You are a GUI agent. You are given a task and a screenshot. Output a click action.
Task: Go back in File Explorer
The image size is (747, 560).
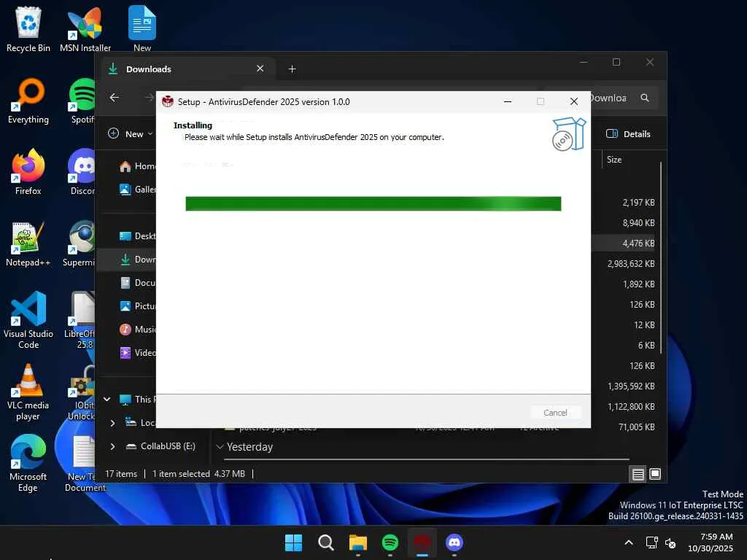coord(115,98)
